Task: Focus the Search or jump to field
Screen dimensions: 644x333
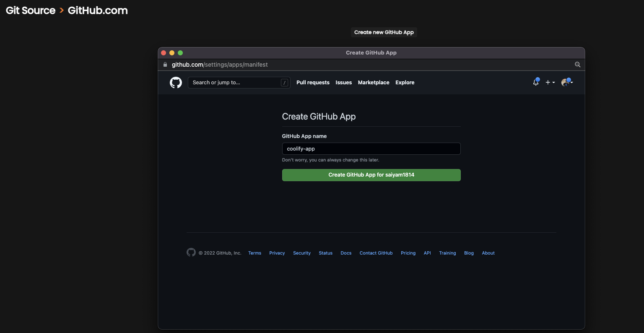Action: point(239,83)
